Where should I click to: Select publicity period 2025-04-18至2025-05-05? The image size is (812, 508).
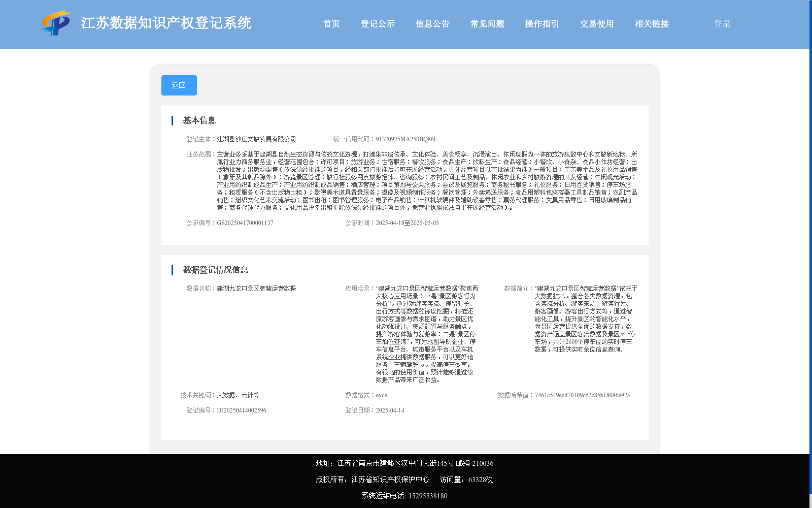(407, 223)
